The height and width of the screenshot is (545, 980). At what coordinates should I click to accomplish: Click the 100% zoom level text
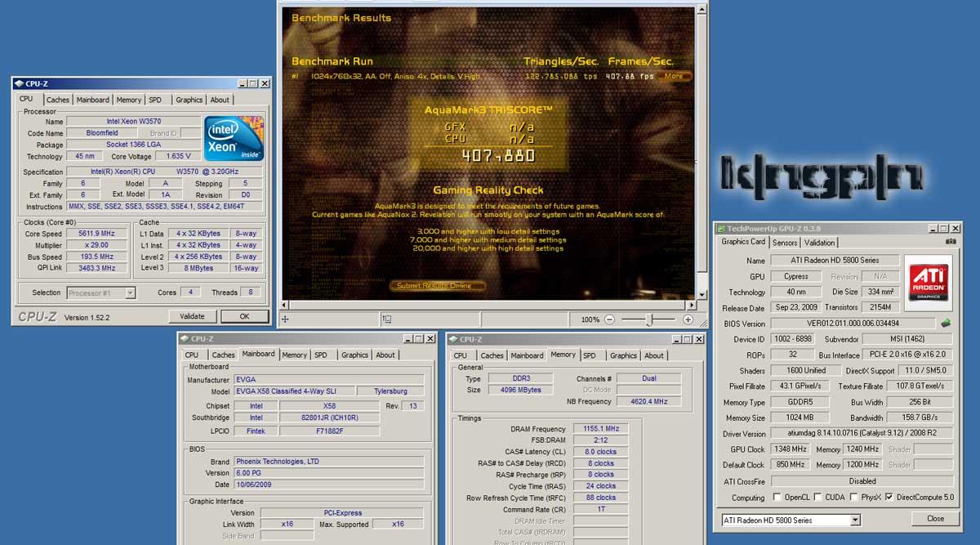click(590, 319)
